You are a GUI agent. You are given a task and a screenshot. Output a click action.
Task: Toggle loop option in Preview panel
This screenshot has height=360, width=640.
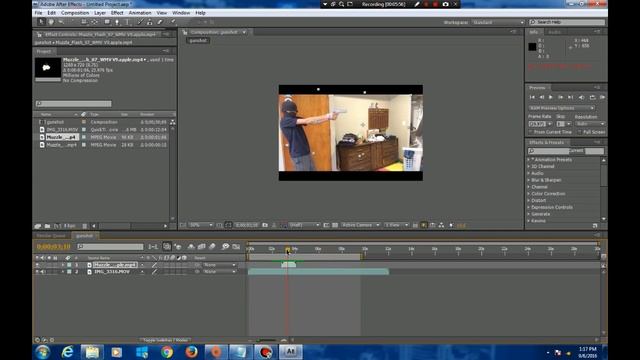(x=592, y=97)
